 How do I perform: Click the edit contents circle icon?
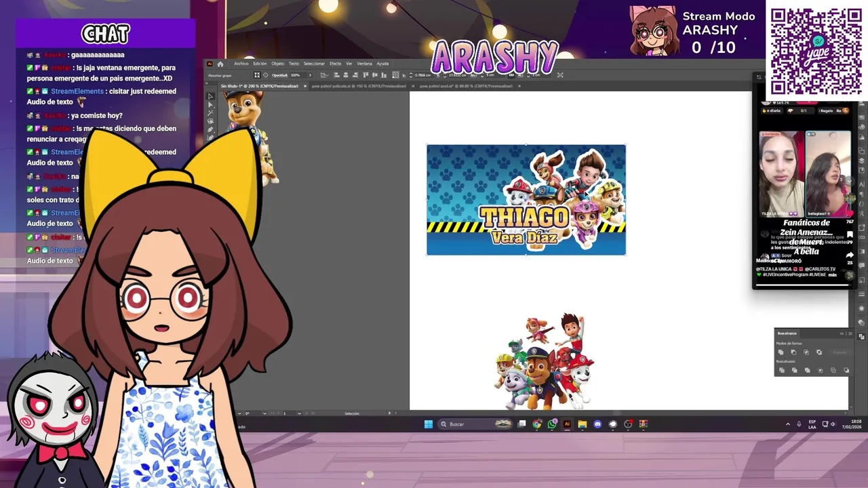point(266,75)
